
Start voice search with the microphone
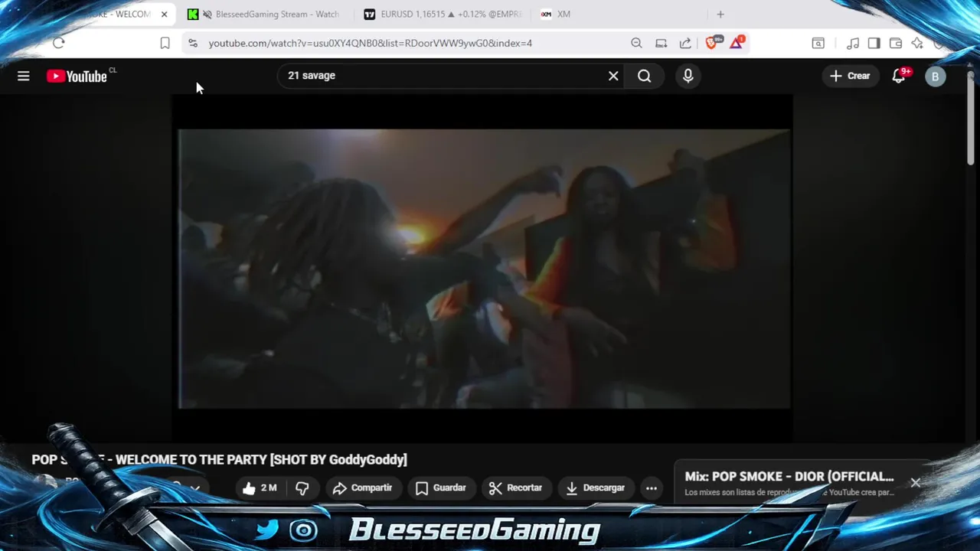[x=688, y=76]
